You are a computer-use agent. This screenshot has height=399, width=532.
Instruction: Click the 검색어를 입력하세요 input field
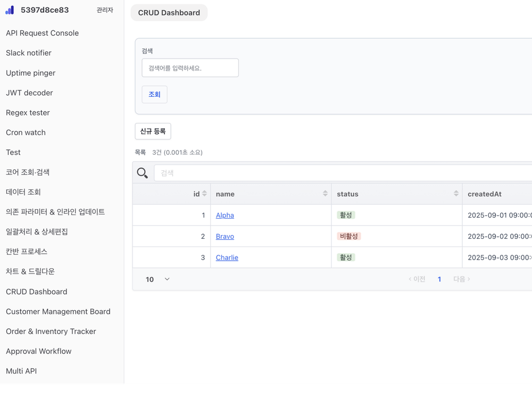[x=190, y=68]
